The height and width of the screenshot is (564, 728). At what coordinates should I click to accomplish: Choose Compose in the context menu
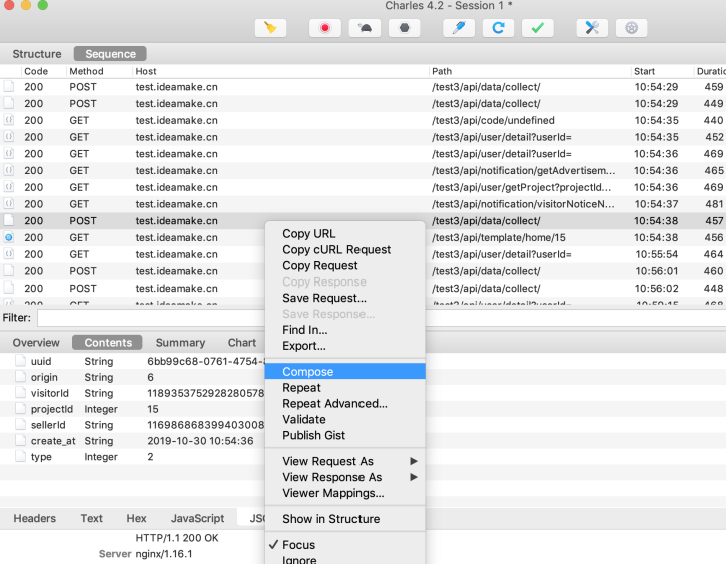(345, 371)
